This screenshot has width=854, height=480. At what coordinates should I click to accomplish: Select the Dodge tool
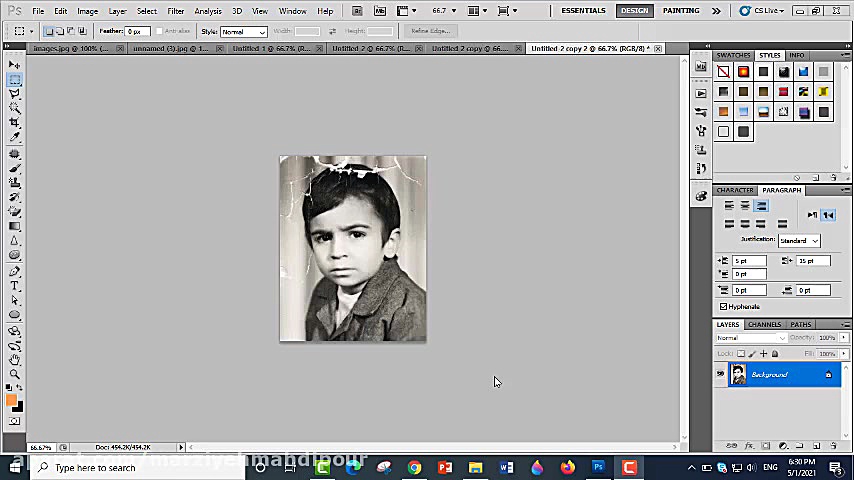tap(15, 255)
